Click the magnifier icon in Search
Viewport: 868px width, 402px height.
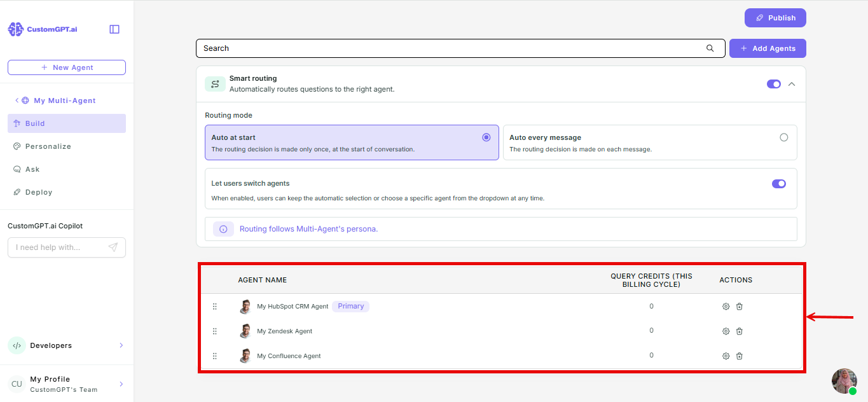click(710, 48)
